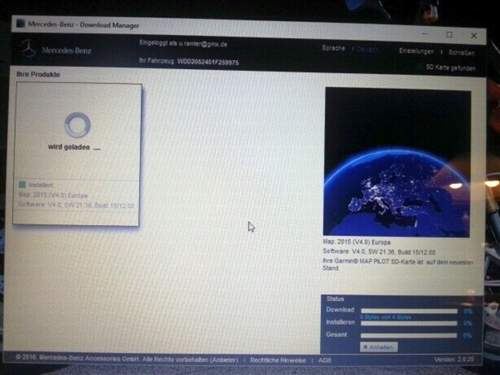
Task: Open the AGB link in footer
Action: pyautogui.click(x=325, y=360)
